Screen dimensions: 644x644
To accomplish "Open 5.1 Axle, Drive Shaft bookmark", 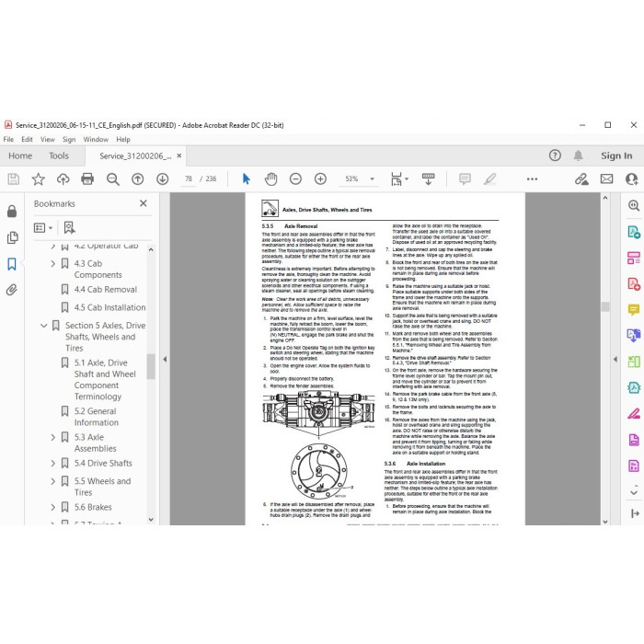I will 105,380.
